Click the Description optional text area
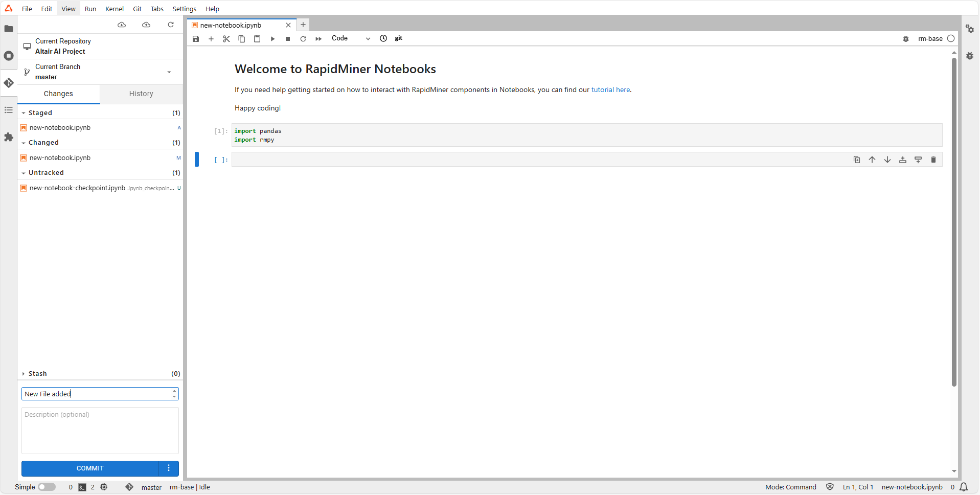Screen dimensions: 980x495 100,431
